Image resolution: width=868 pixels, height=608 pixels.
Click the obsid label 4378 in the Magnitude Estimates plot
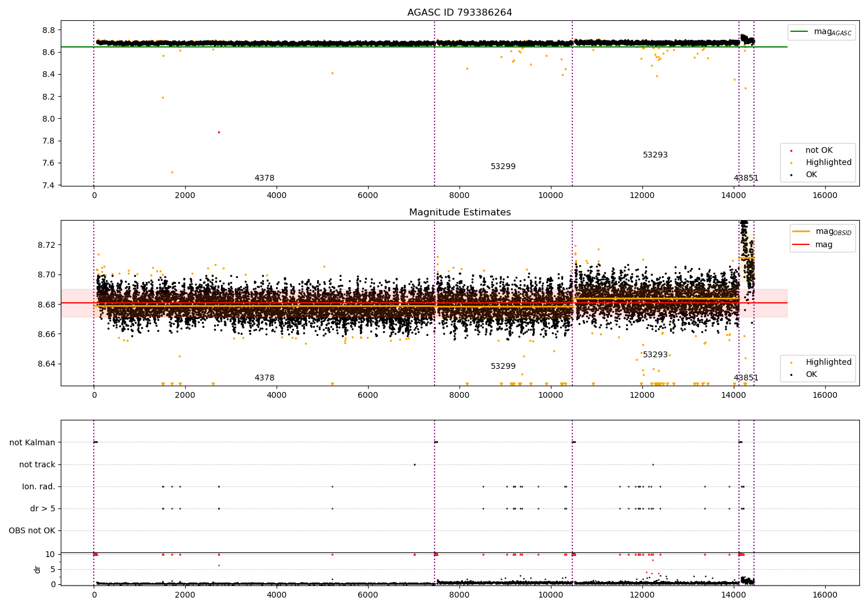coord(264,378)
